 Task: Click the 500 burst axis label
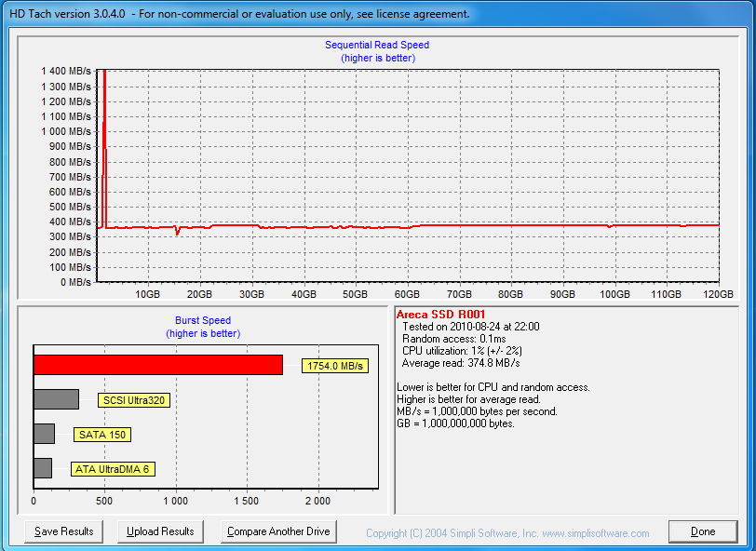pyautogui.click(x=104, y=501)
